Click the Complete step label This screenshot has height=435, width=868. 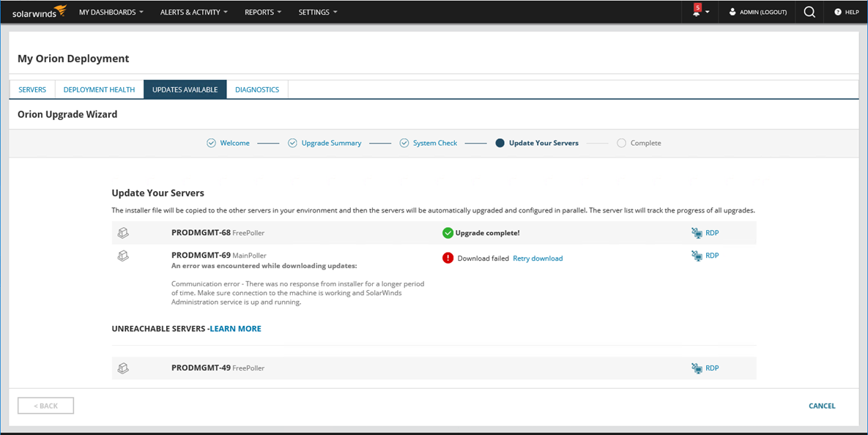645,143
